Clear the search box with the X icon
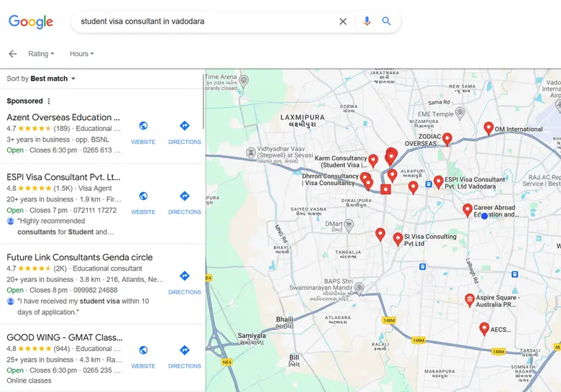 [x=343, y=22]
